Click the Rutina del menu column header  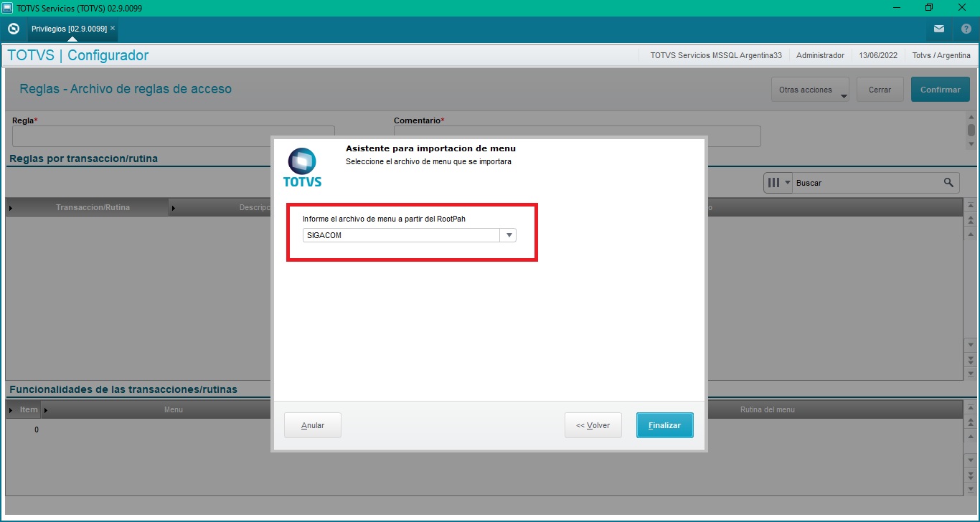pyautogui.click(x=767, y=409)
